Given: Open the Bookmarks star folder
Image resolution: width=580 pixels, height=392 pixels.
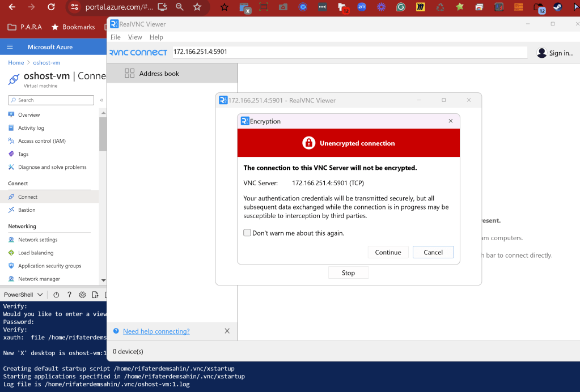Looking at the screenshot, I should coord(73,27).
